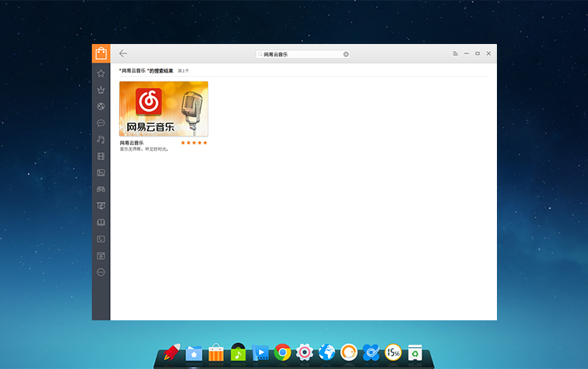This screenshot has width=588, height=369.
Task: Open Google Chrome from the dock
Action: point(283,353)
